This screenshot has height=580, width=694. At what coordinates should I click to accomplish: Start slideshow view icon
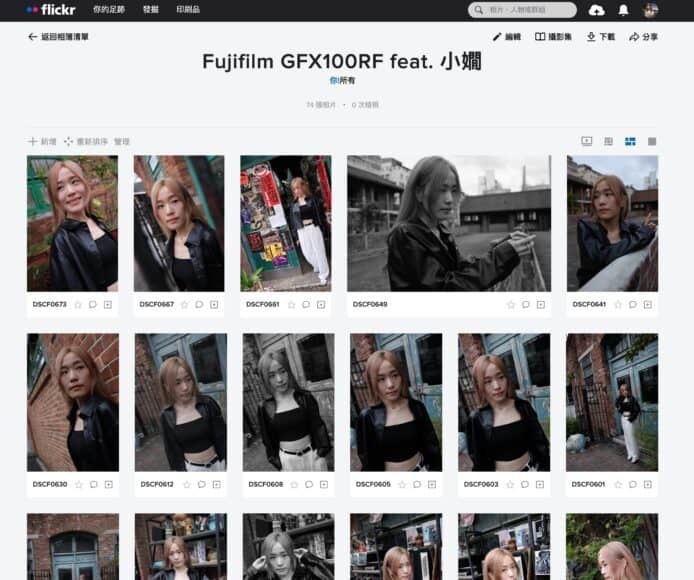[587, 141]
